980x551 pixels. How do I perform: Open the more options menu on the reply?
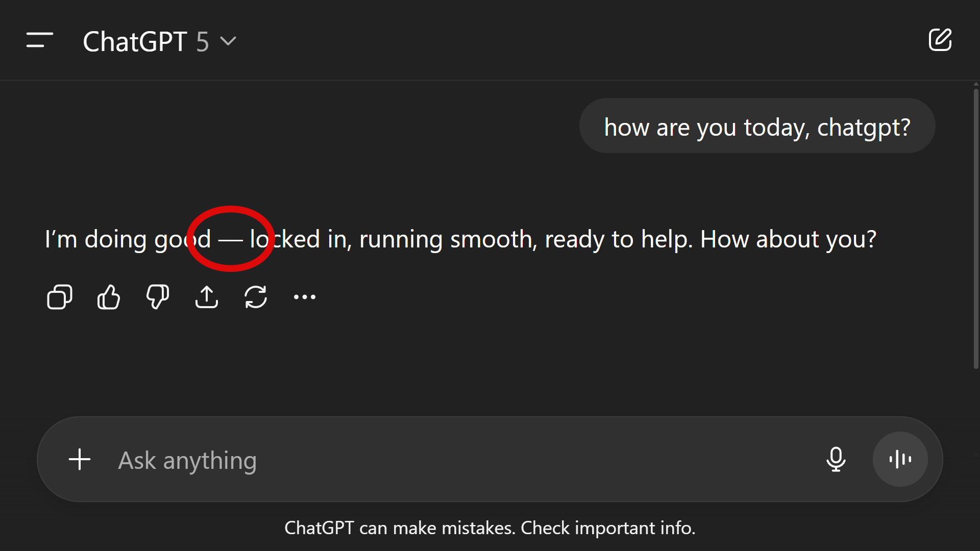(x=304, y=297)
